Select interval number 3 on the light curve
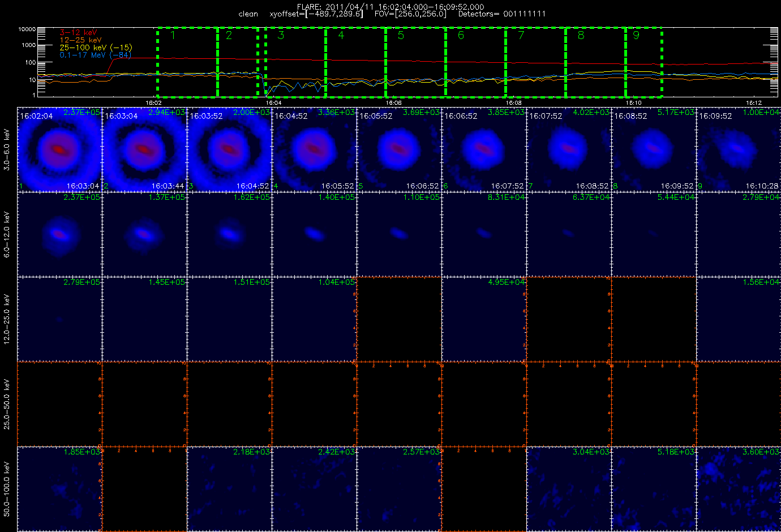The height and width of the screenshot is (532, 781). coord(295,62)
